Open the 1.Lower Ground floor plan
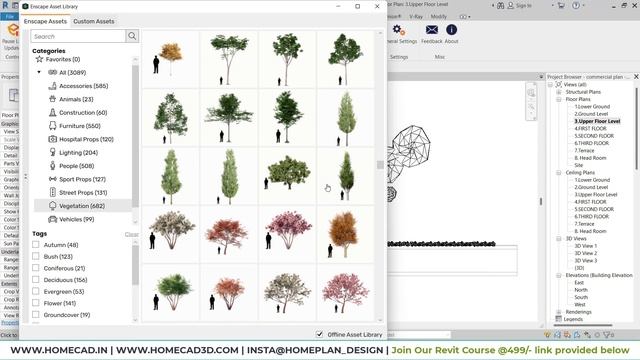Viewport: 640px width, 360px height. tap(592, 107)
